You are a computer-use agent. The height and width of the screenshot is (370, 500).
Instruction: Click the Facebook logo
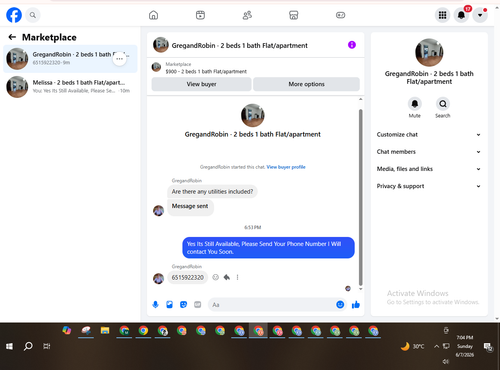(x=14, y=15)
